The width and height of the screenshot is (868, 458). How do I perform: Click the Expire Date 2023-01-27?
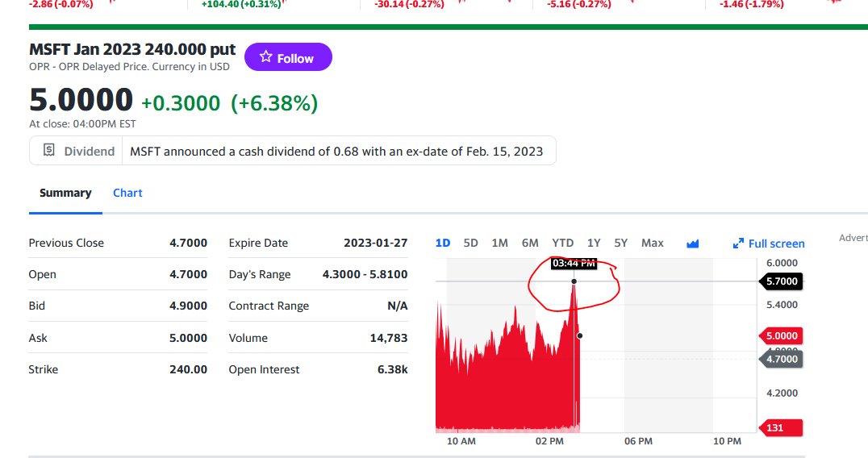point(375,243)
